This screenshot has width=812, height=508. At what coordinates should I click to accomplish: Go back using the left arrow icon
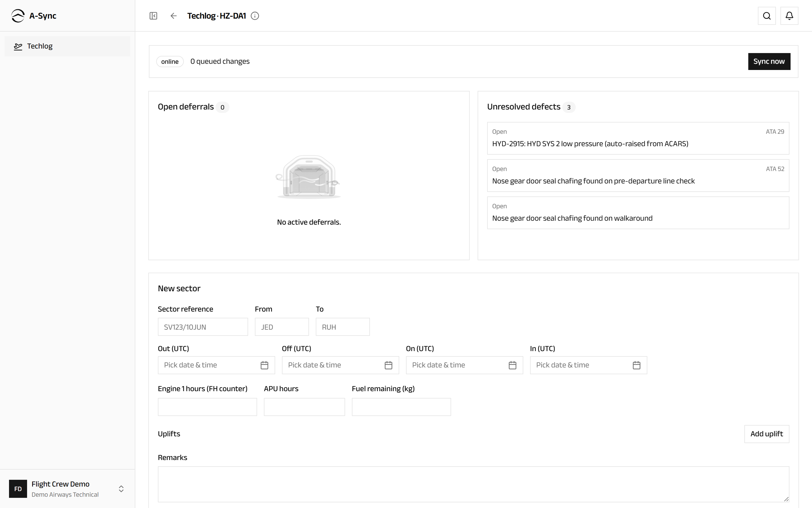pyautogui.click(x=173, y=16)
